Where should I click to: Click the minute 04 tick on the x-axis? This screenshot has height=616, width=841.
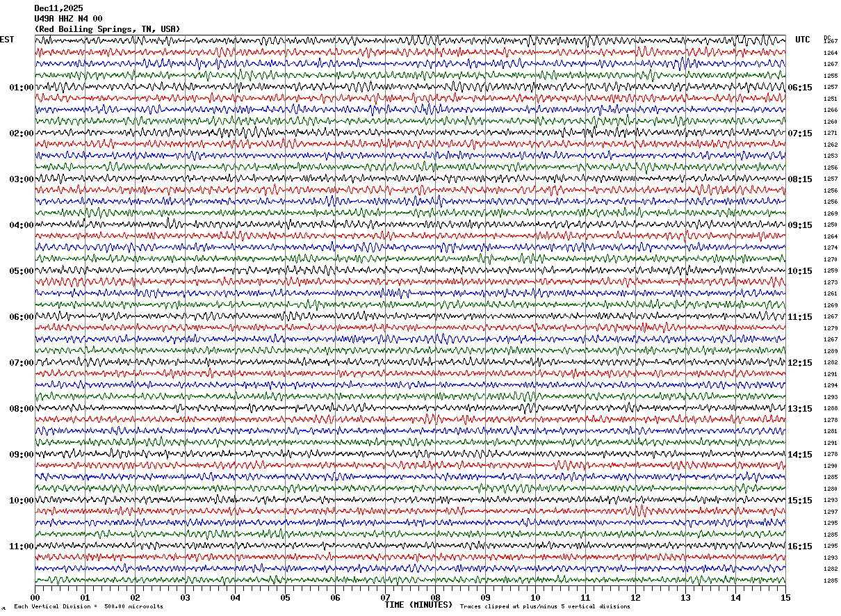point(235,597)
